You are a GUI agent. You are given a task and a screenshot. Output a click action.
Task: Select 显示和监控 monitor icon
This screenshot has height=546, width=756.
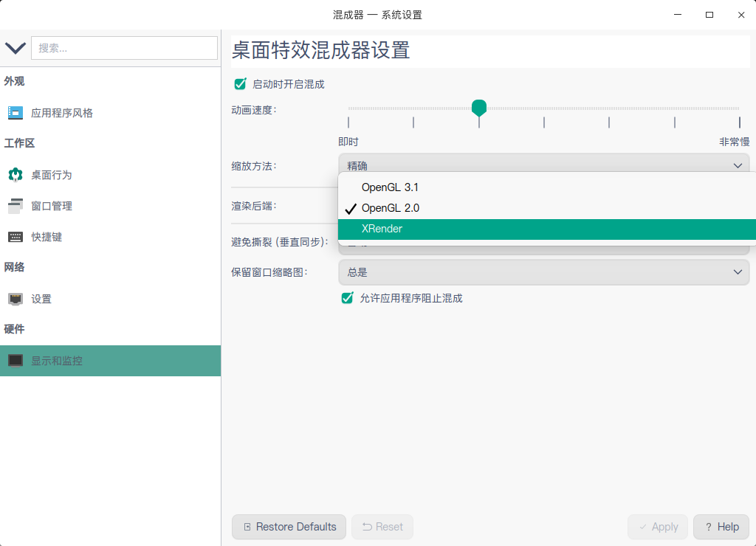point(16,361)
